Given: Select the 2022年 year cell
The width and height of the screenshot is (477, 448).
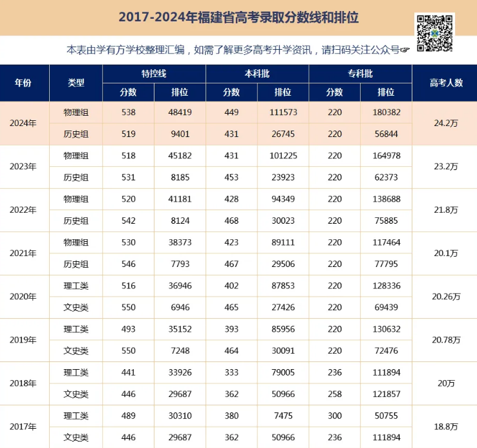Looking at the screenshot, I should [x=23, y=210].
